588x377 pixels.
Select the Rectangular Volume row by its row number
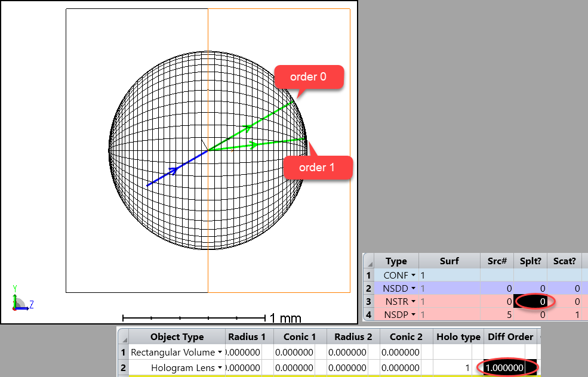tap(123, 353)
